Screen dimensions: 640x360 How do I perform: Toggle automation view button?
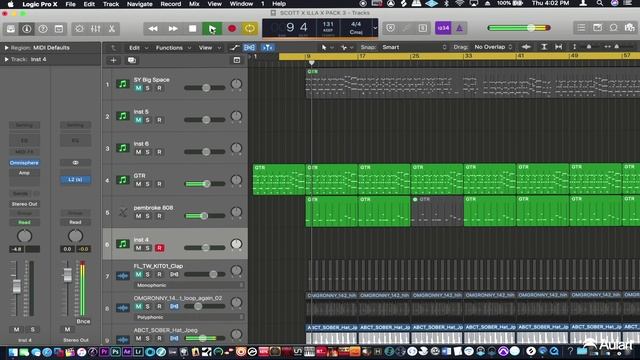tap(234, 47)
